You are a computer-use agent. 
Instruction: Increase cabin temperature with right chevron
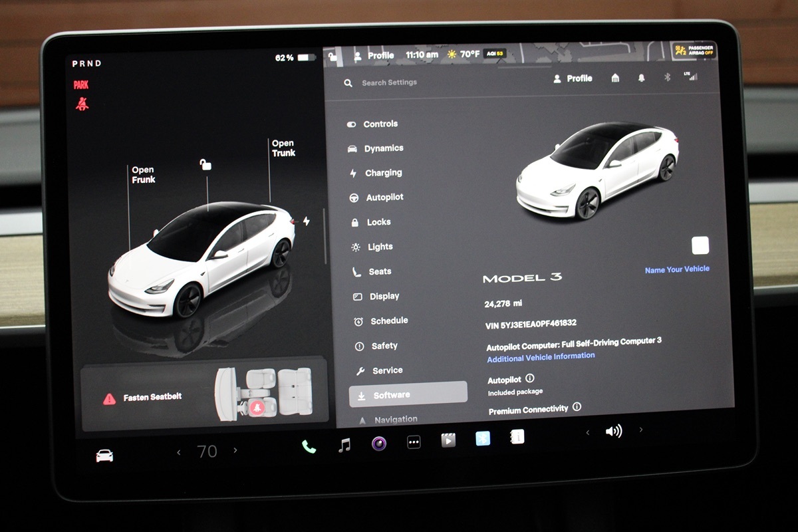(x=235, y=451)
